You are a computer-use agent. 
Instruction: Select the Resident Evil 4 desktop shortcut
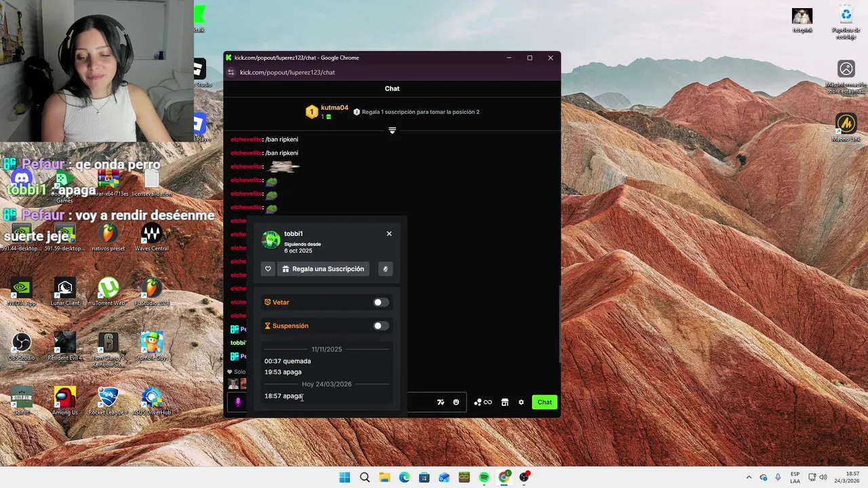(x=64, y=346)
